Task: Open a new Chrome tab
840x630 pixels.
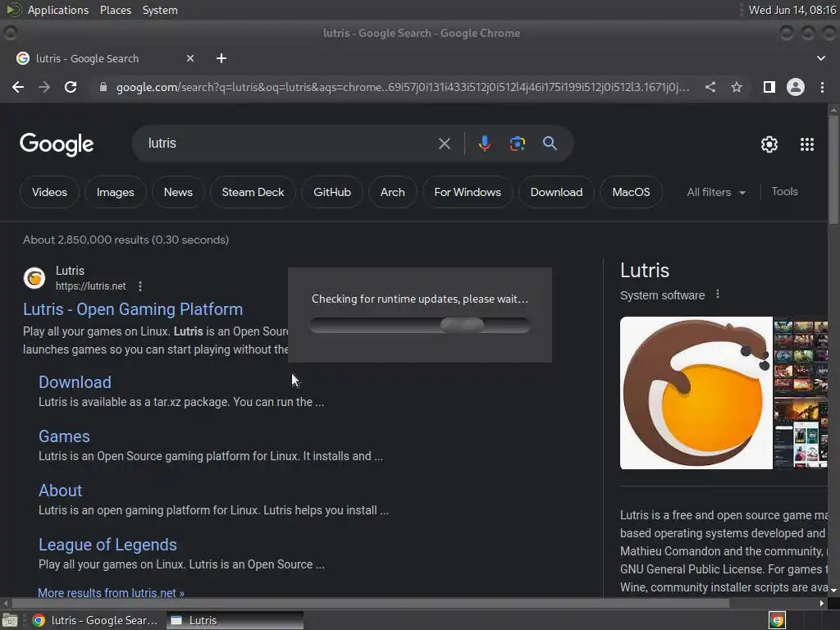Action: [x=221, y=58]
